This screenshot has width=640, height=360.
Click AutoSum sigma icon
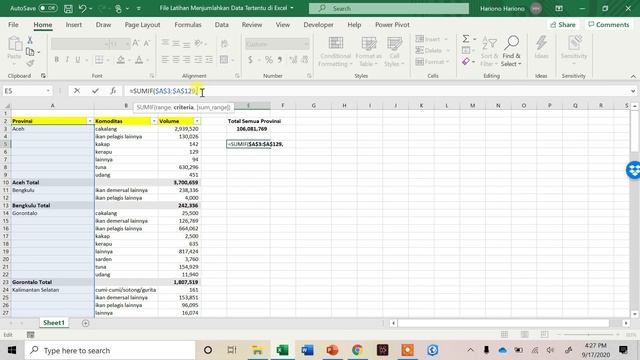[466, 39]
